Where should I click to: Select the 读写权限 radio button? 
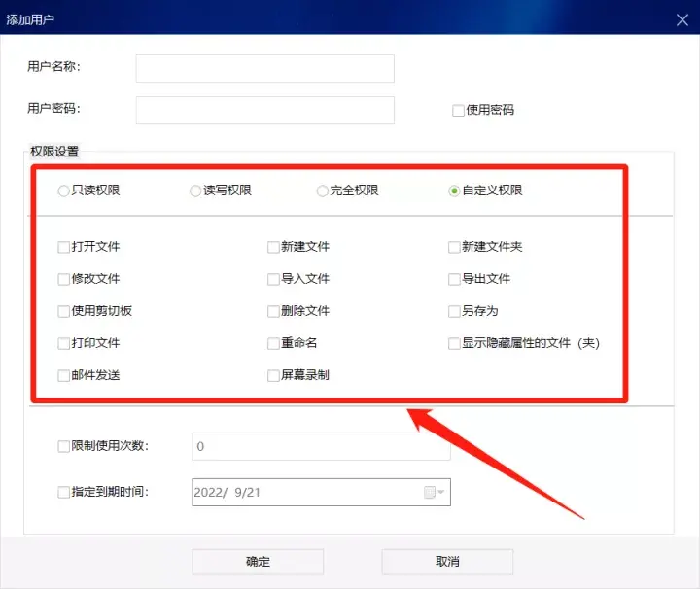195,191
